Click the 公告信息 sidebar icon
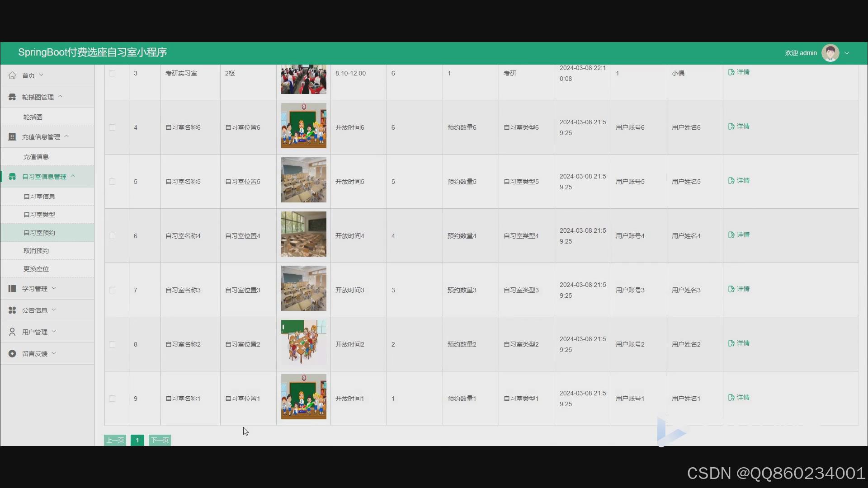 (12, 310)
